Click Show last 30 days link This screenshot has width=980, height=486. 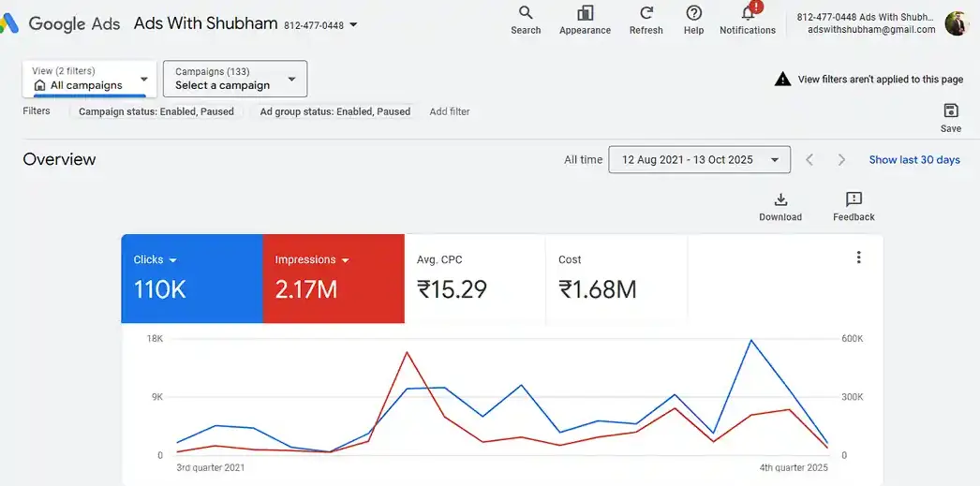(x=914, y=160)
